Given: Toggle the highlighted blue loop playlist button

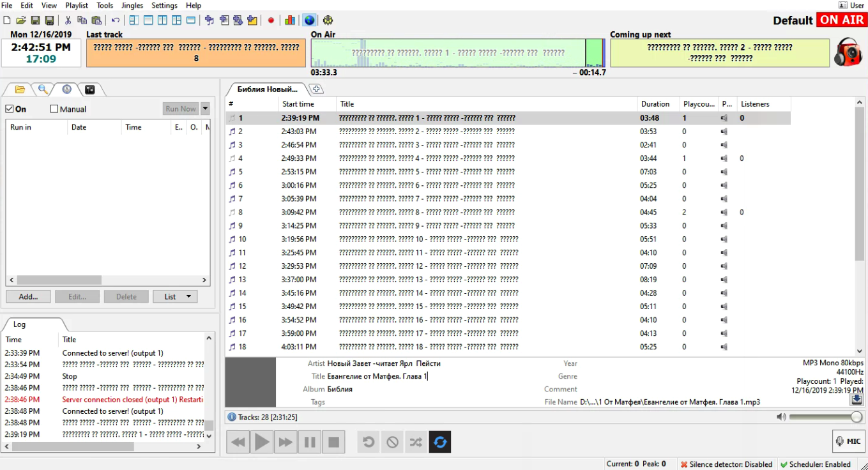Looking at the screenshot, I should point(440,442).
